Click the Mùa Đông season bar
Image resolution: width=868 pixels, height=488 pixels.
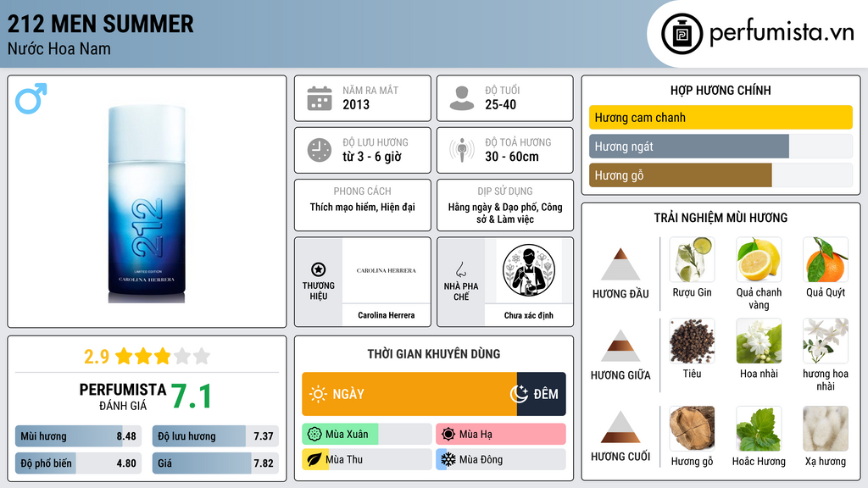(501, 459)
